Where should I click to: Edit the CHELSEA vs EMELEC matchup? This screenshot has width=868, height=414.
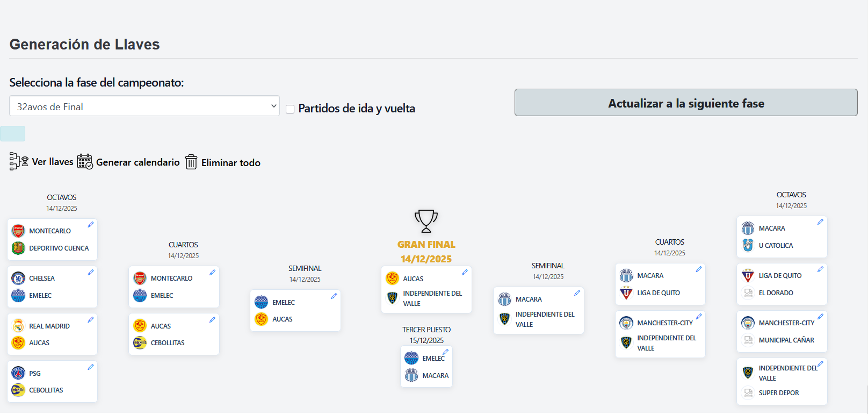point(91,272)
